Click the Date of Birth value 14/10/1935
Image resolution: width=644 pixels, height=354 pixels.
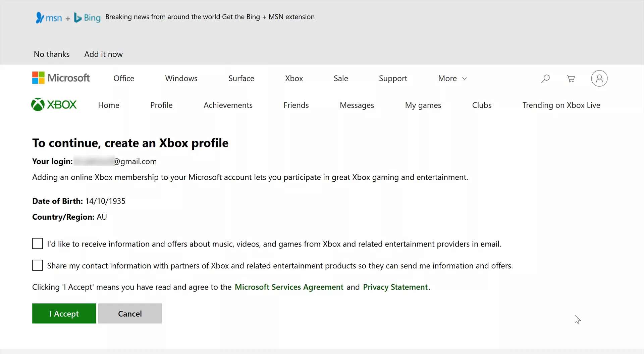pyautogui.click(x=105, y=201)
